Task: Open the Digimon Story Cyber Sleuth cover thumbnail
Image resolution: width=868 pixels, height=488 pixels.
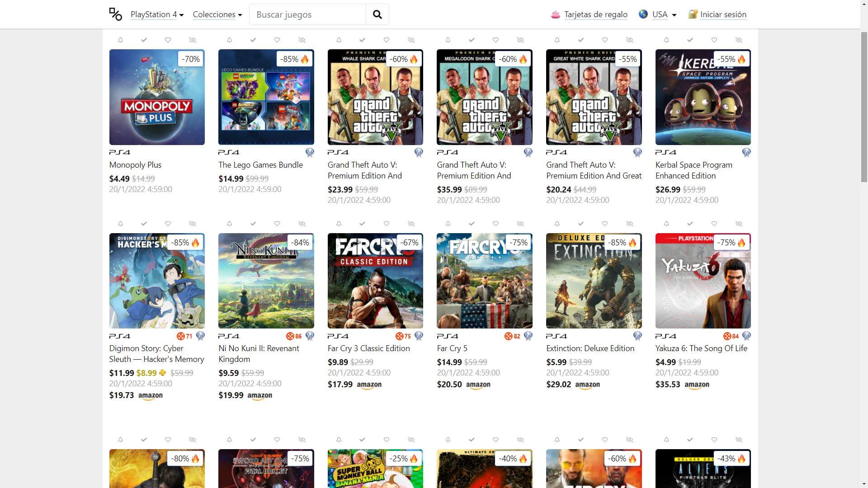Action: 157,281
